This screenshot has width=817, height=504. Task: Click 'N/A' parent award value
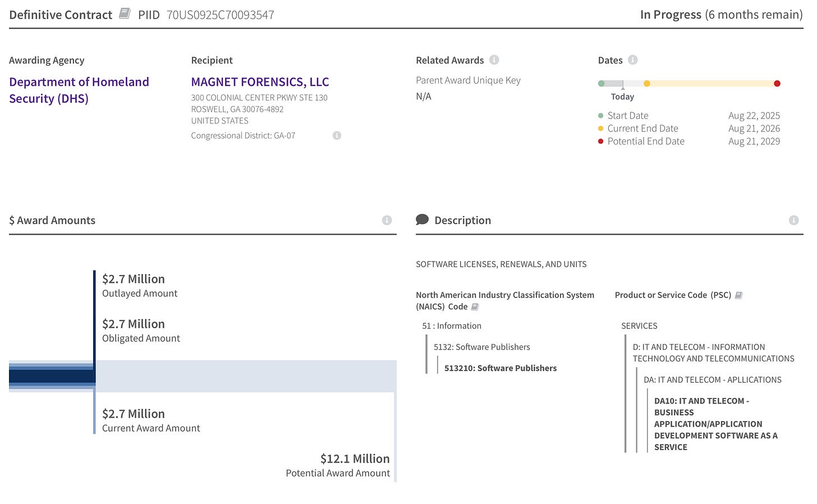tap(424, 97)
